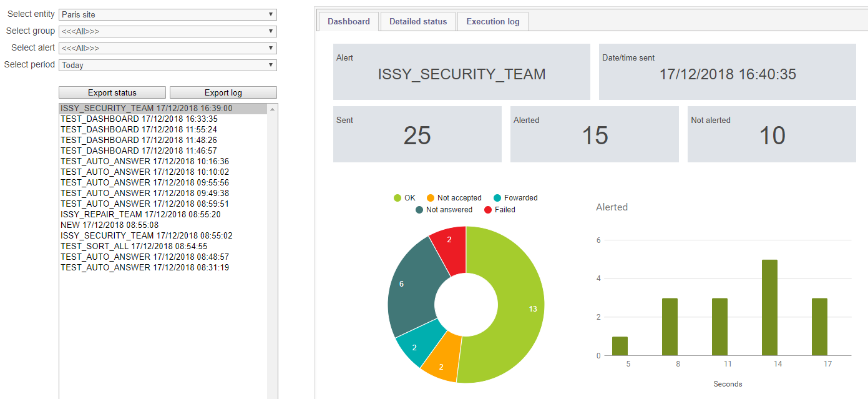Open the Execution log tab
The height and width of the screenshot is (399, 868).
point(492,21)
